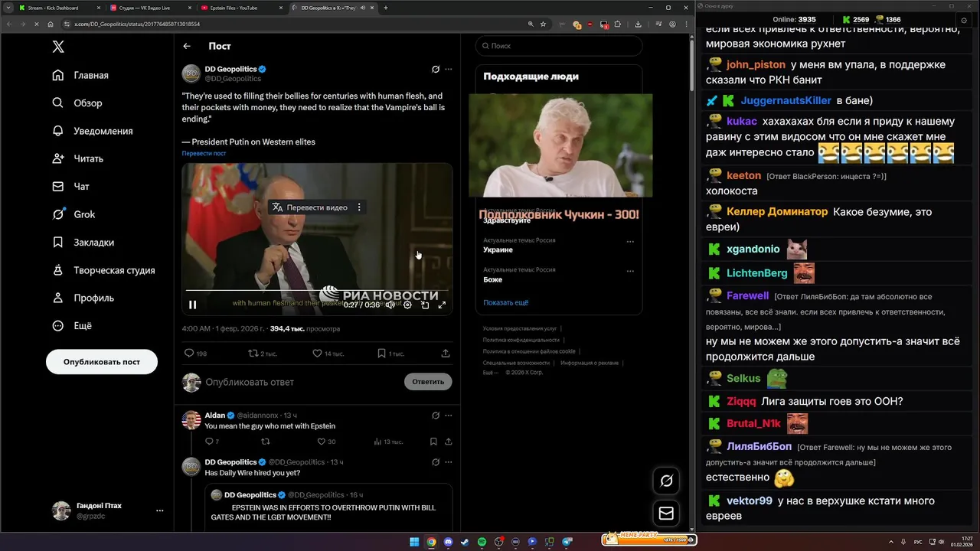Screen dimensions: 980x551
Task: Open Chrome downloads icon
Action: (x=639, y=24)
